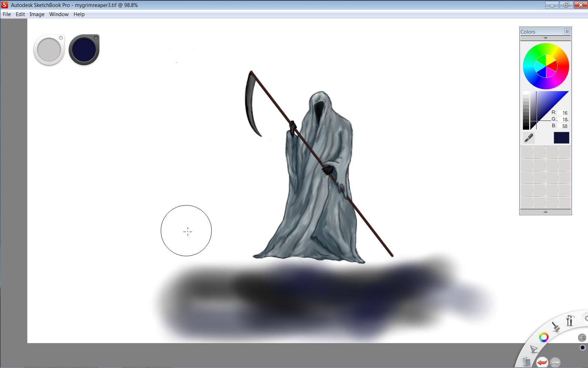588x368 pixels.
Task: Open the canvas pages icon in the lagoon
Action: pyautogui.click(x=526, y=362)
